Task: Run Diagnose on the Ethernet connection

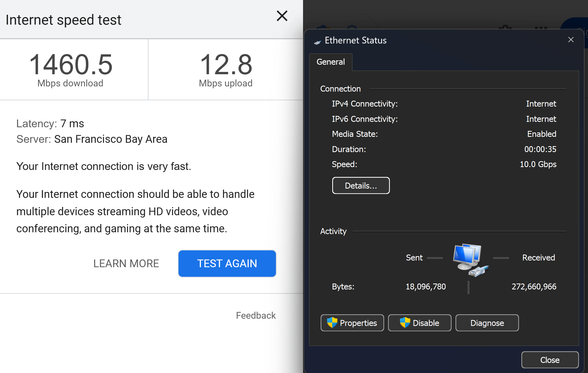Action: 487,323
